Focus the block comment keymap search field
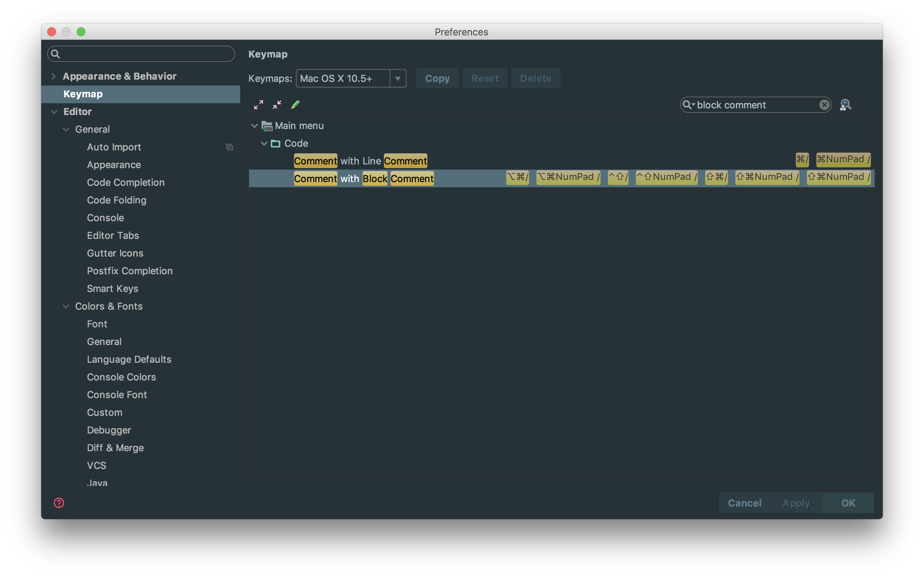The height and width of the screenshot is (578, 924). 756,105
